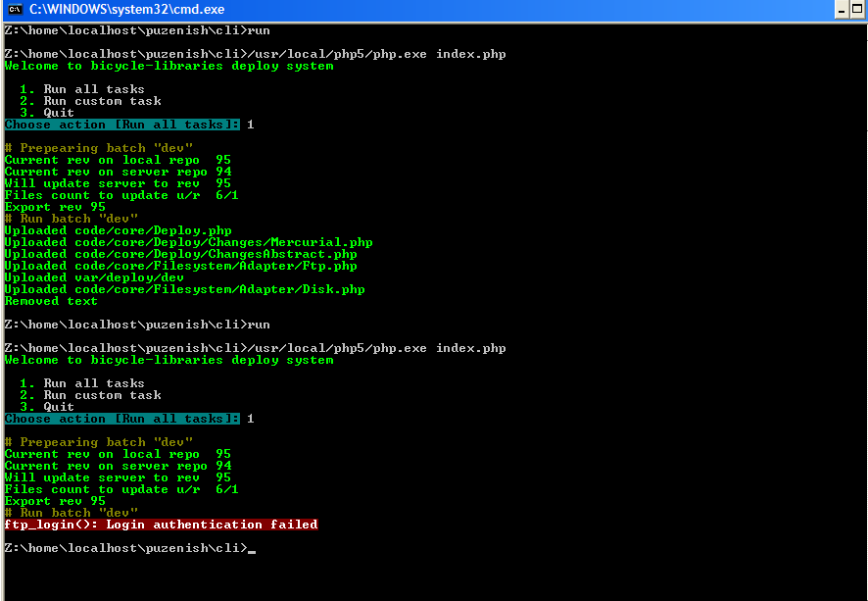This screenshot has width=868, height=601.
Task: Select the Mercurial.php uploaded line
Action: (x=188, y=242)
